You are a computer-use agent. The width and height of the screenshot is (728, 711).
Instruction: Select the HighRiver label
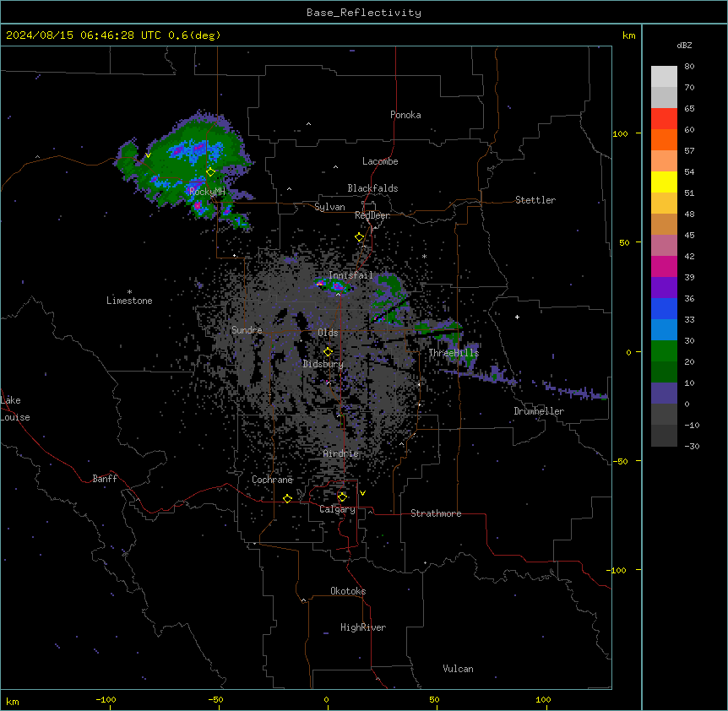tap(363, 627)
